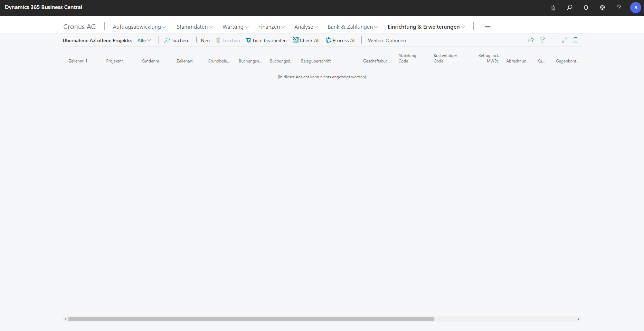Click the help question mark icon
Viewport: 644px width, 331px height.
[x=619, y=8]
